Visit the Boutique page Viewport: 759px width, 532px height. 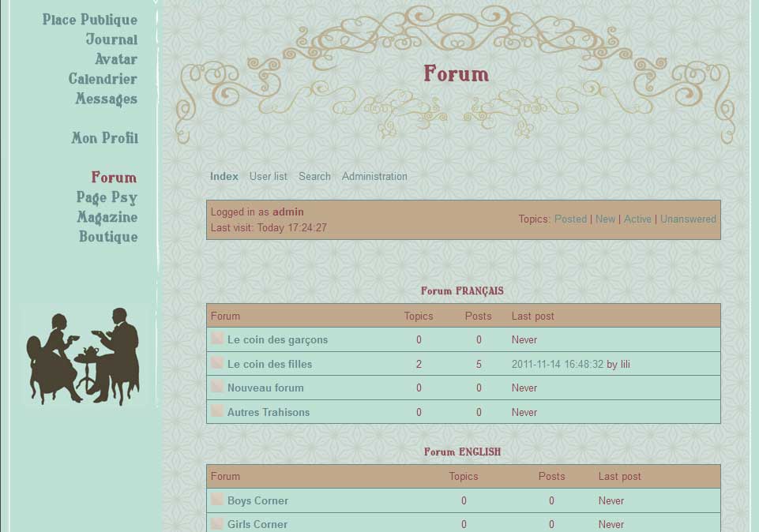[x=108, y=237]
